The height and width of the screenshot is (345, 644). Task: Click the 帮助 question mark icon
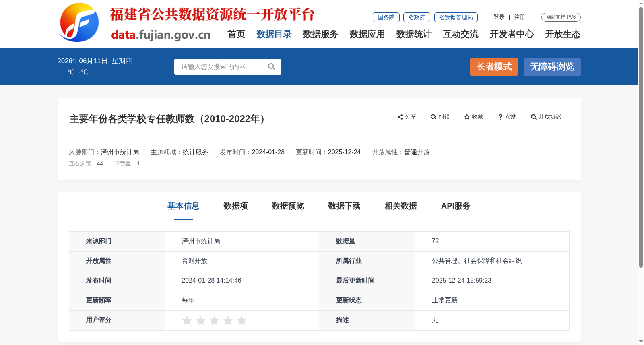click(x=500, y=117)
